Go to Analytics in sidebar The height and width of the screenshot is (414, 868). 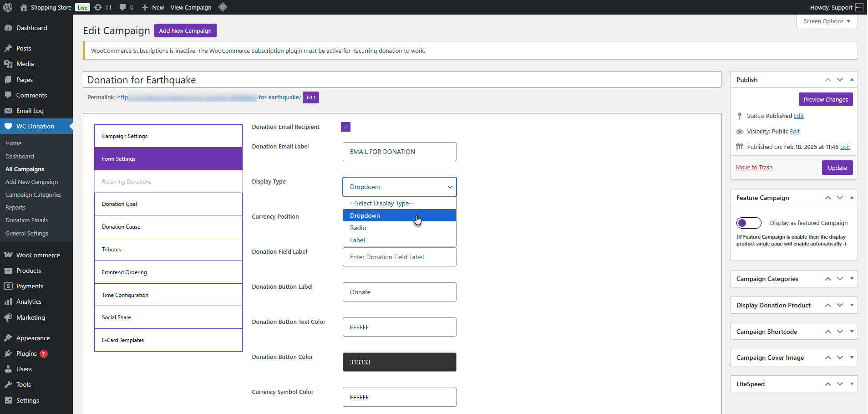click(x=29, y=302)
